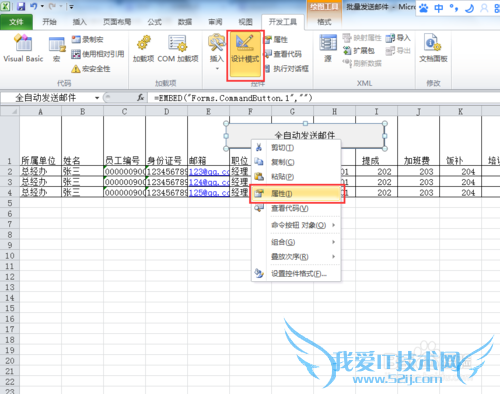Toggle IME punctuation mode icon
Viewport: 500px width, 394px height.
pyautogui.click(x=454, y=8)
